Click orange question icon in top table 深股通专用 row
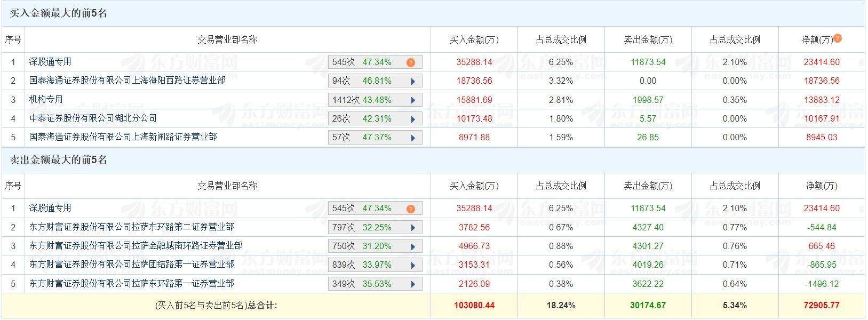This screenshot has width=868, height=320. pyautogui.click(x=410, y=62)
